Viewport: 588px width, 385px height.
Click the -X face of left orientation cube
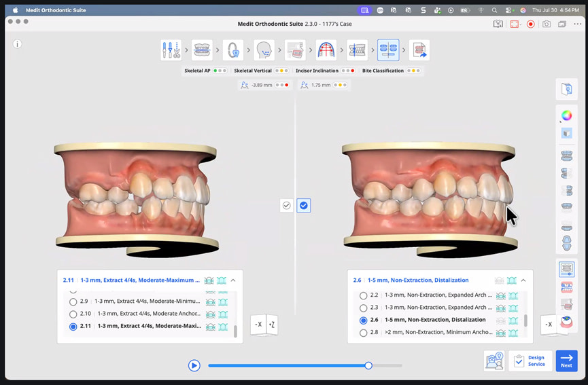pos(258,325)
